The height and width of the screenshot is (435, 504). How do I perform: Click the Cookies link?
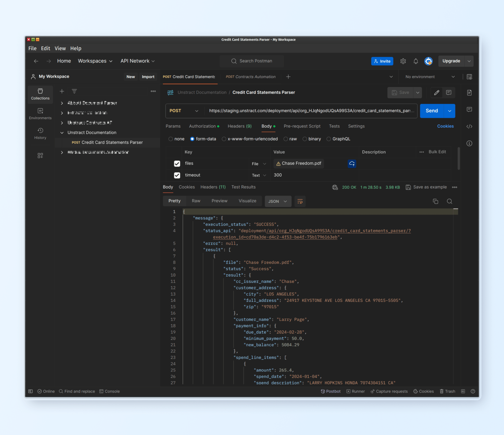click(445, 126)
